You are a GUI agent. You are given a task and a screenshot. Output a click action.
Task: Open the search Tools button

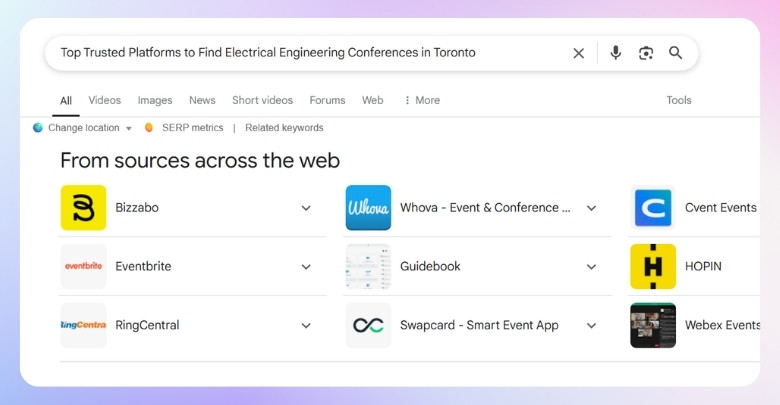click(x=679, y=100)
